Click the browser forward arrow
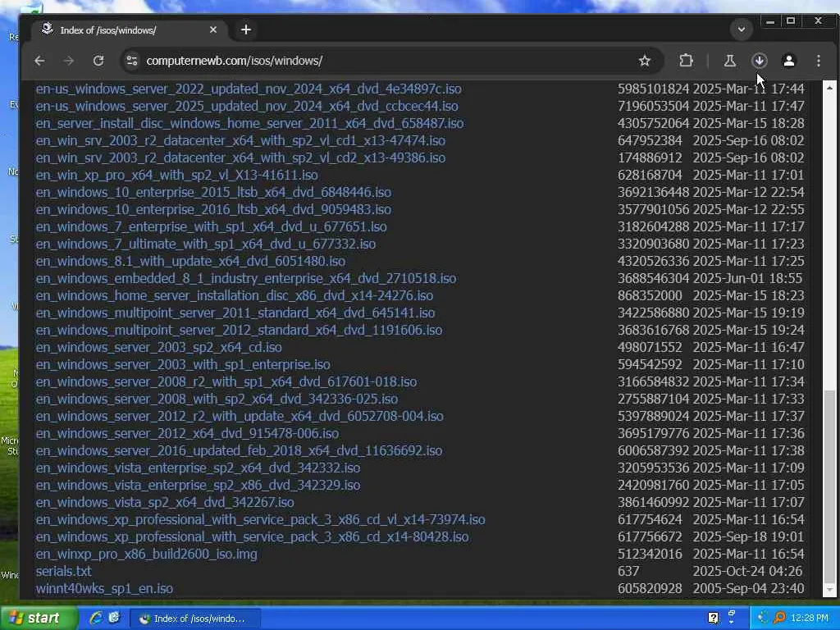Screen dimensions: 840x630 coord(69,61)
